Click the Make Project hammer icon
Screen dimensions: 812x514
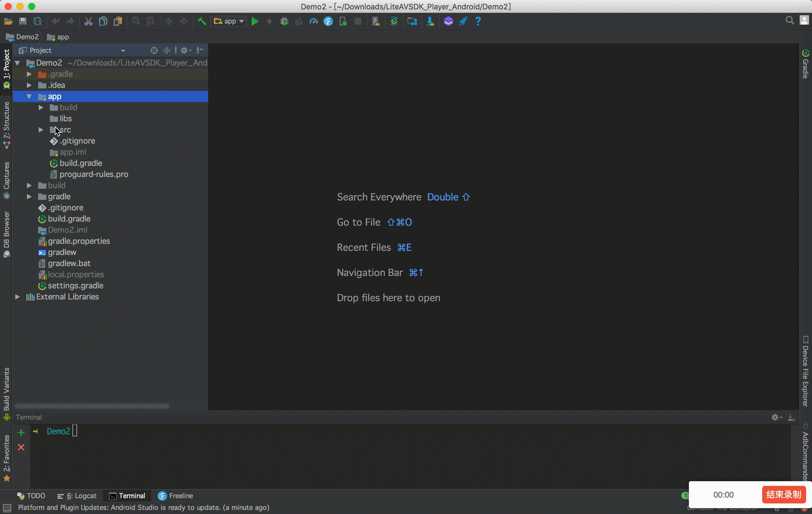pos(202,22)
